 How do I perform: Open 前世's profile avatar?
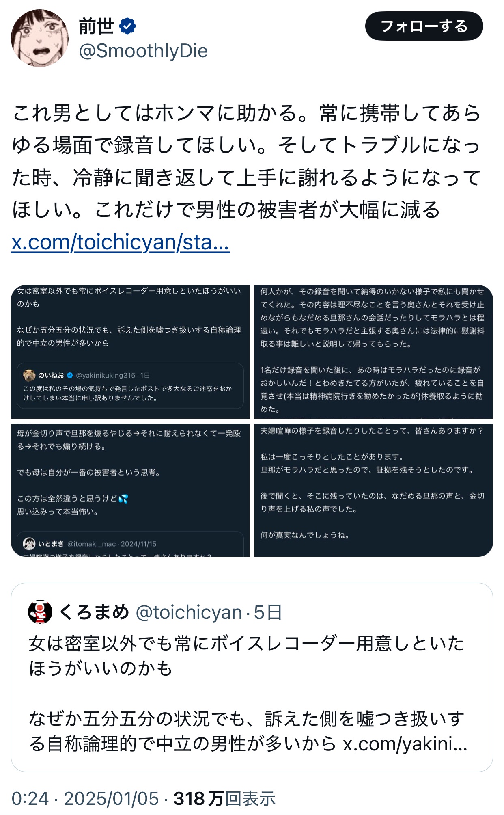[x=39, y=38]
